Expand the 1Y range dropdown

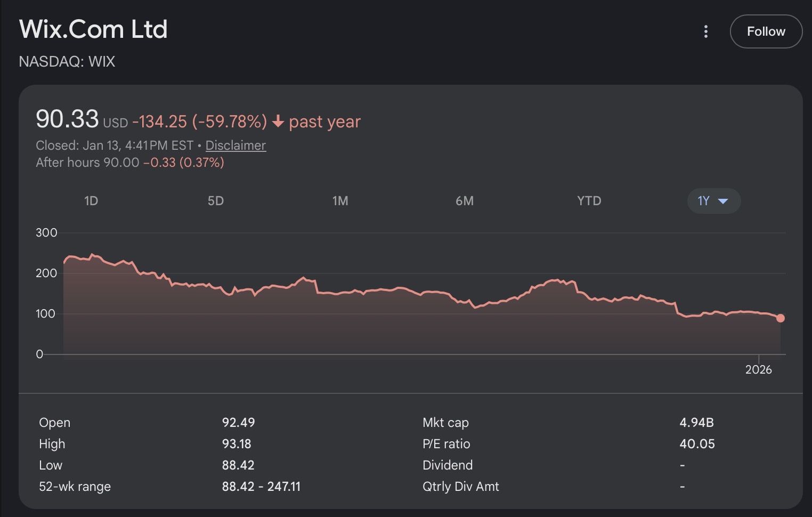(713, 201)
